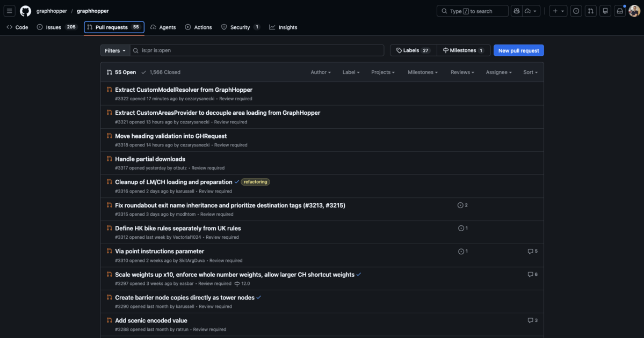Switch to the Issues tab
Image resolution: width=644 pixels, height=338 pixels.
57,27
